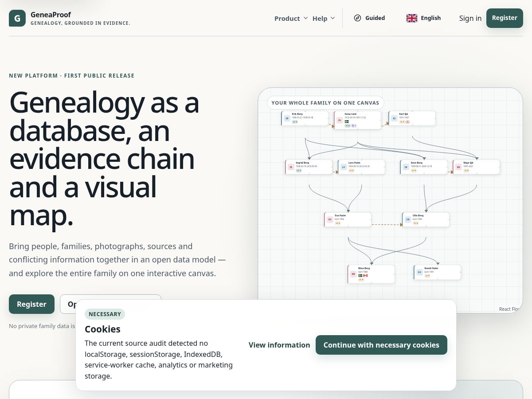Click the name Maja Sjö on the canvas
The image size is (532, 399).
pyautogui.click(x=469, y=163)
